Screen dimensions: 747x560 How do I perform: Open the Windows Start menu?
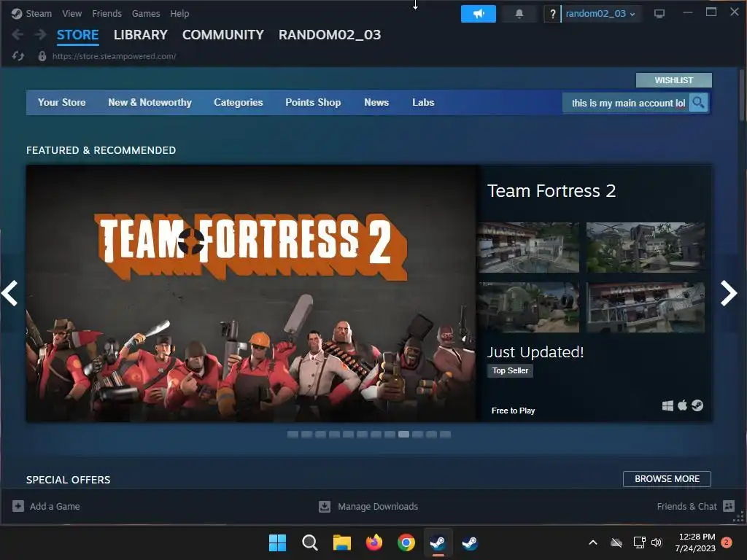pos(277,542)
